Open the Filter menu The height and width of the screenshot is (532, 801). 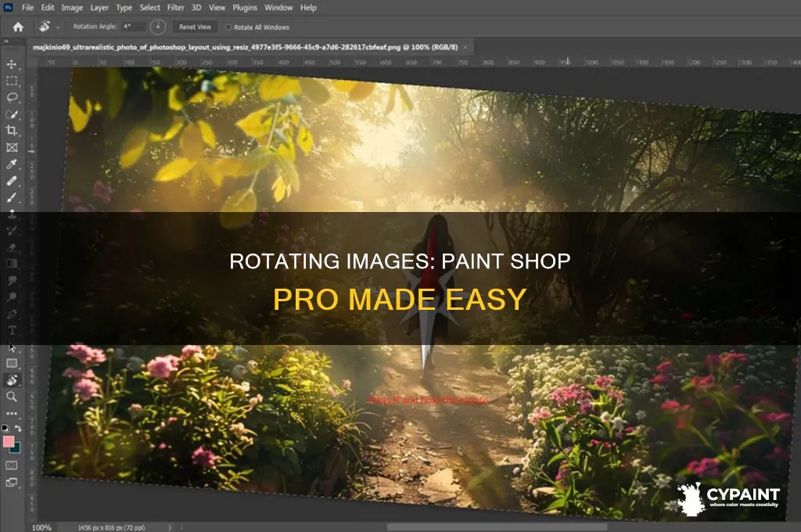pyautogui.click(x=176, y=8)
